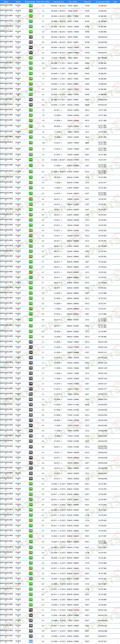The height and width of the screenshot is (644, 120).
Task: Click the PB icon in the M 271.958 row
Action: point(31,110)
